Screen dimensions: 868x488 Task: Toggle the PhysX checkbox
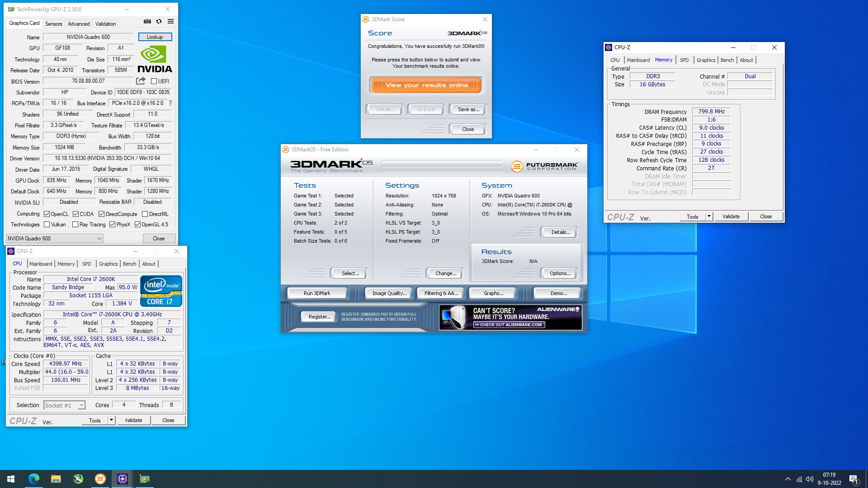[x=112, y=225]
